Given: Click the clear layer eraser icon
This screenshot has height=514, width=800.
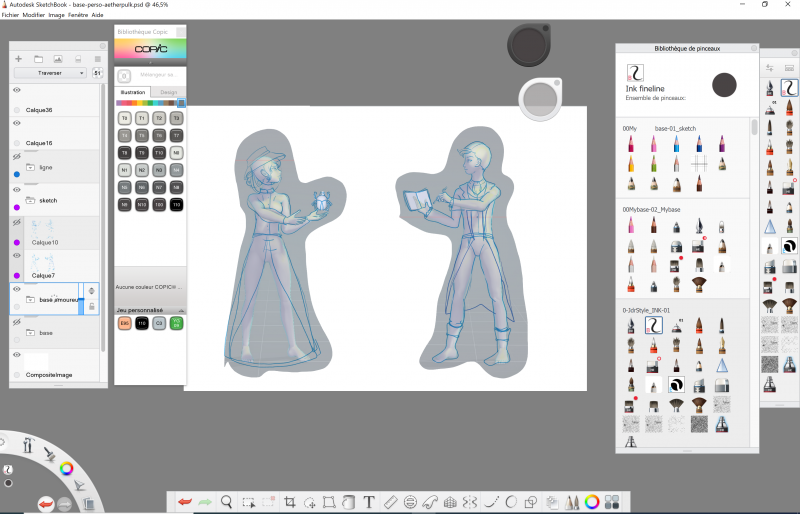Looking at the screenshot, I should [78, 59].
